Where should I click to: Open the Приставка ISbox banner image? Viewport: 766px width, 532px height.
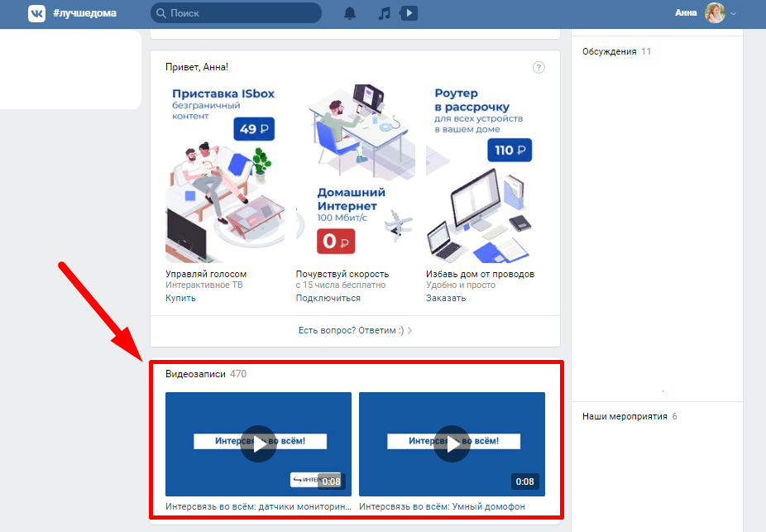point(225,174)
